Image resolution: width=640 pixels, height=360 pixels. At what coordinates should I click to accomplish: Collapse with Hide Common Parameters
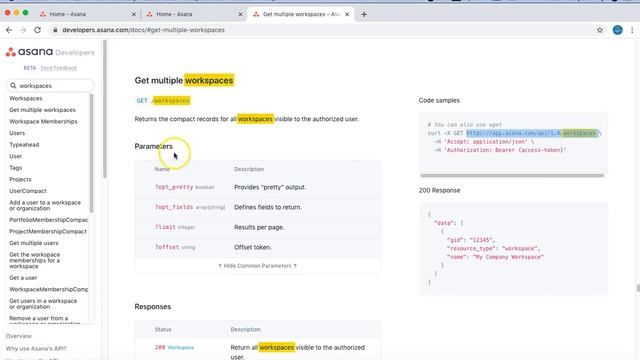pos(258,266)
